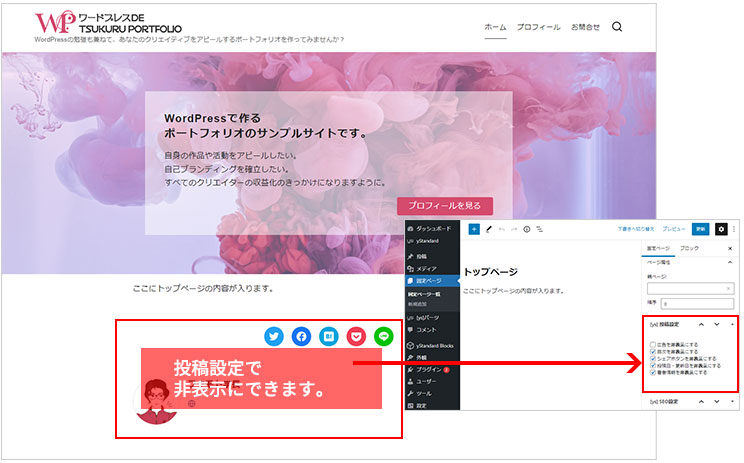Screen dimensions: 744x463
Task: Click the blue 更新 button
Action: (700, 229)
